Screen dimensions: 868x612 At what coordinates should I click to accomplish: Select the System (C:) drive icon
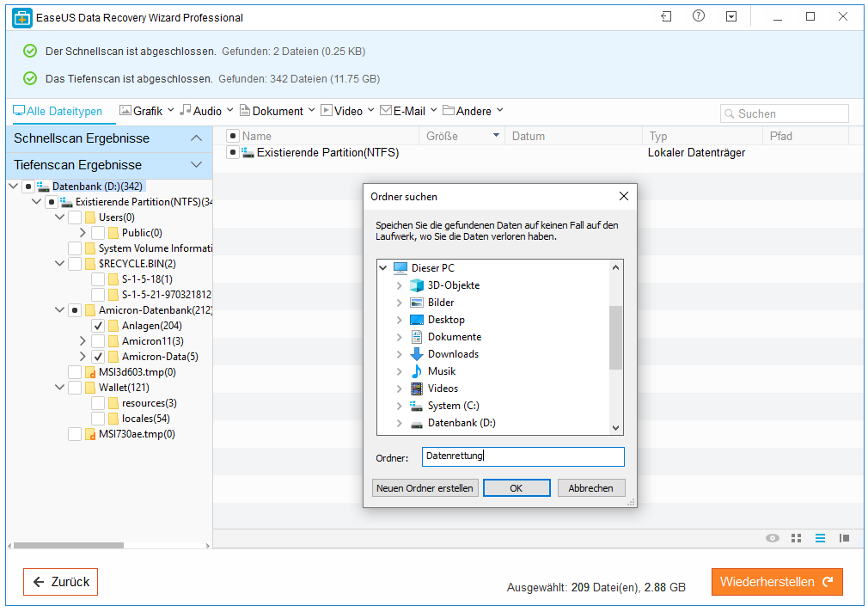(x=416, y=406)
